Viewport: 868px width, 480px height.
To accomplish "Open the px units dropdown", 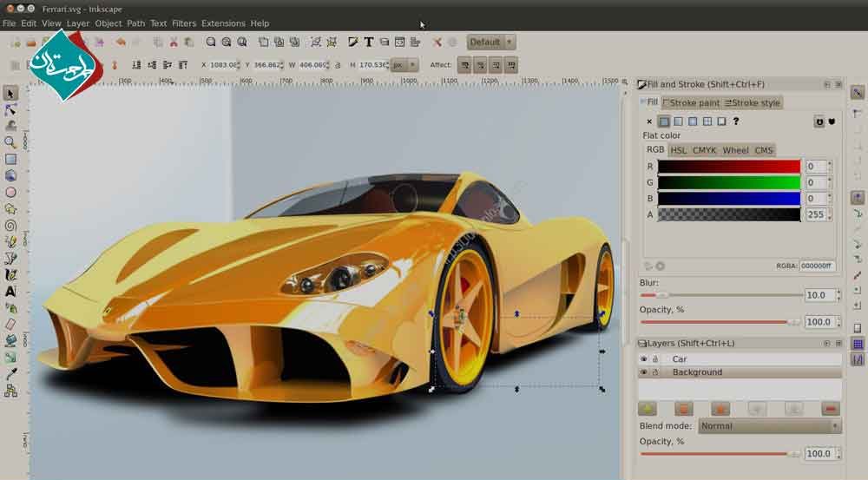I will [x=404, y=65].
